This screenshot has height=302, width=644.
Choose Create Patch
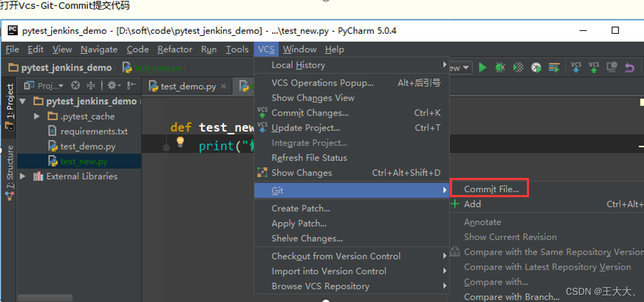352,209
